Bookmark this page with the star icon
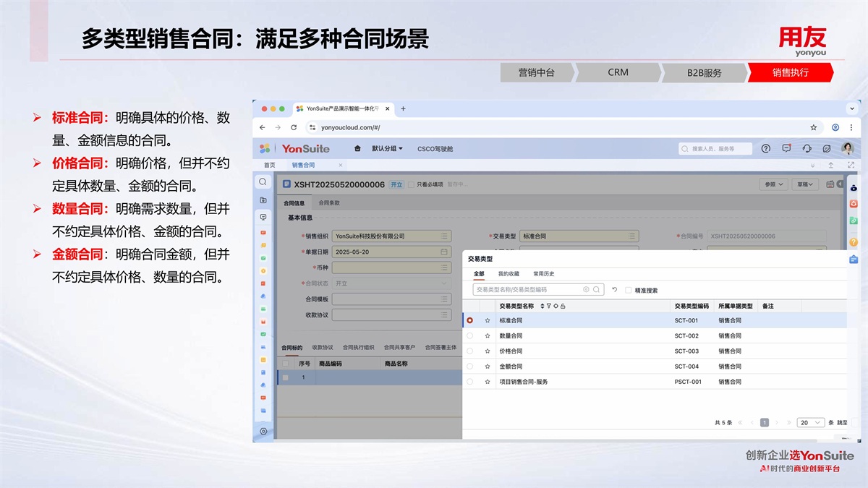This screenshot has width=868, height=488. tap(814, 127)
